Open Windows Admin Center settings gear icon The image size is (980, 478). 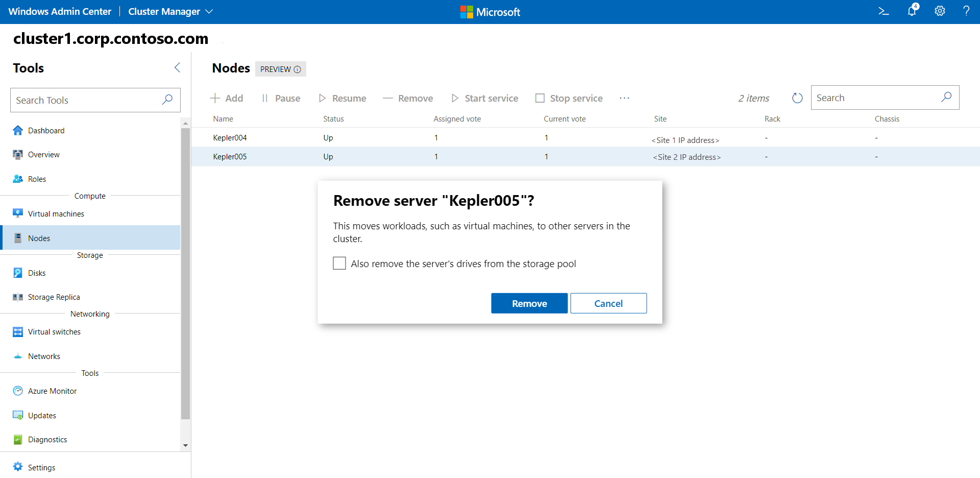[940, 11]
